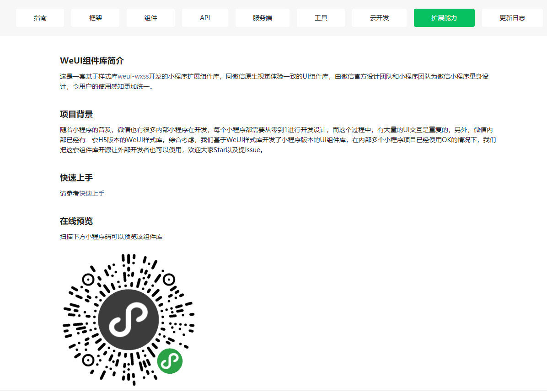Click the text 扫描下方小程序码可以预览该组件库
Screen dimensions: 547x392
[111, 237]
